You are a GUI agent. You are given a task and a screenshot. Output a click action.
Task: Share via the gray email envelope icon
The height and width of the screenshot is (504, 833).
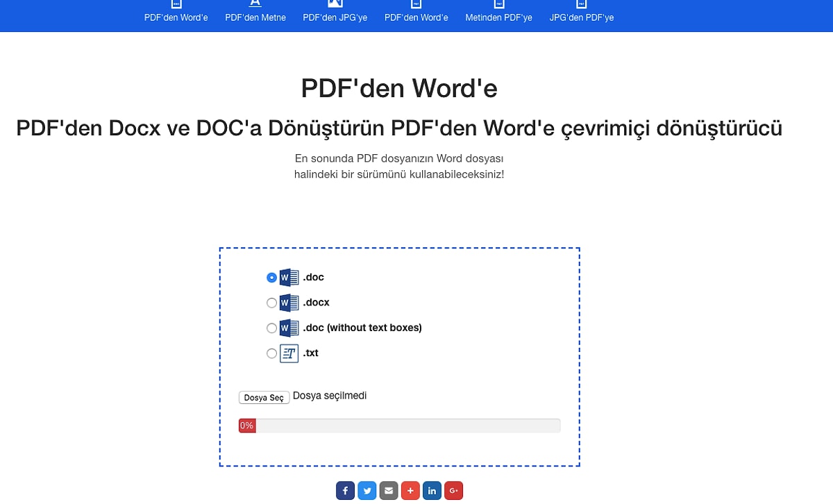[389, 491]
